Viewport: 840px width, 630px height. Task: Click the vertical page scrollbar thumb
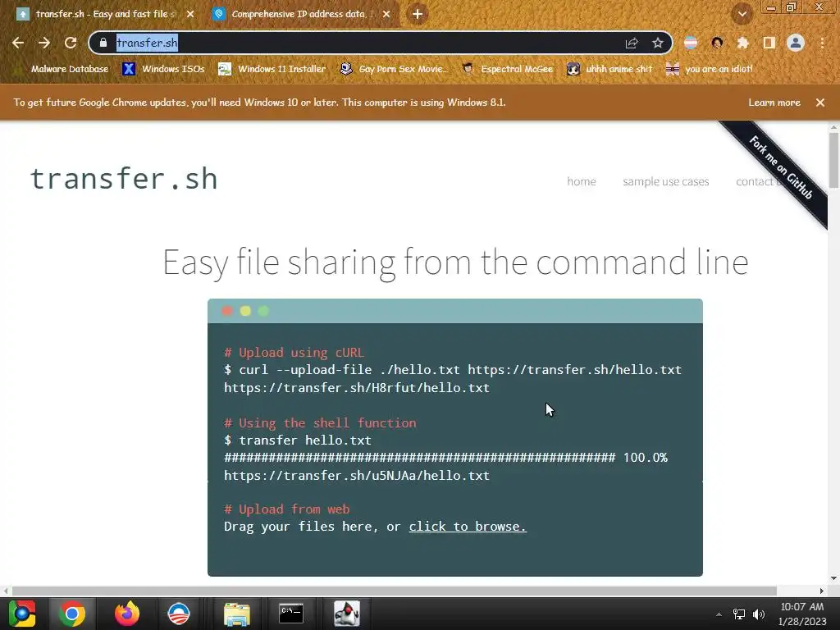(833, 160)
